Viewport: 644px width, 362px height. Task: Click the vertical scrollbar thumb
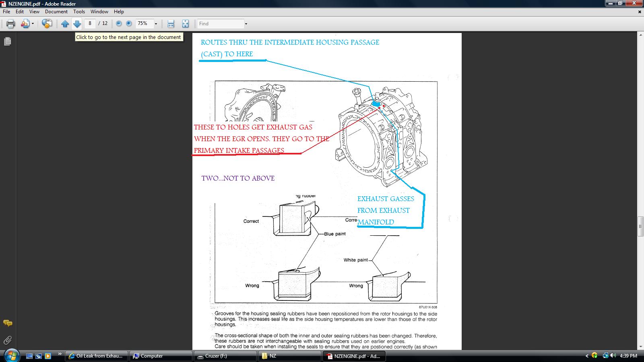click(640, 227)
